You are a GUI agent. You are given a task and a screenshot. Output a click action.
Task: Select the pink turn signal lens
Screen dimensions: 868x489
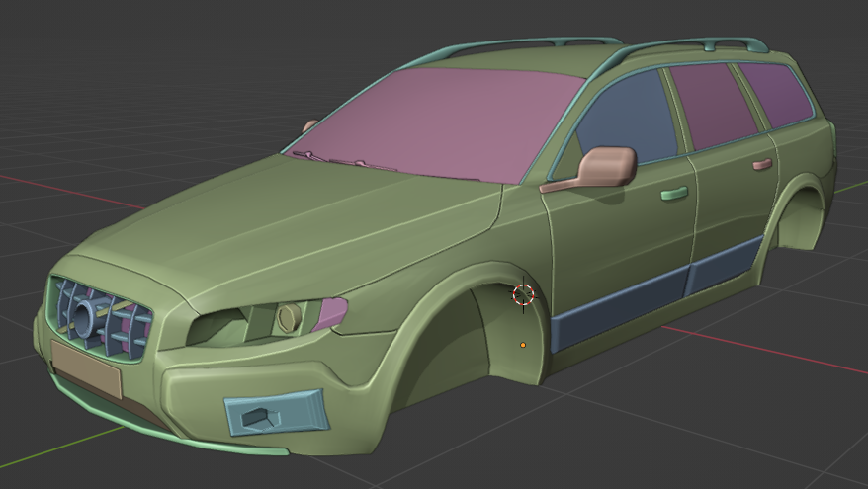pyautogui.click(x=330, y=313)
